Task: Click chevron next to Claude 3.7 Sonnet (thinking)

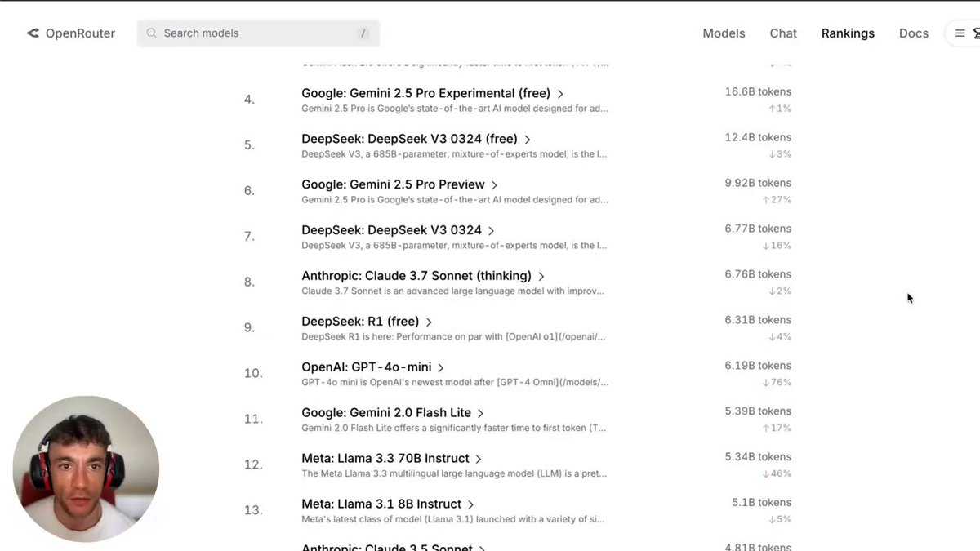Action: (541, 277)
